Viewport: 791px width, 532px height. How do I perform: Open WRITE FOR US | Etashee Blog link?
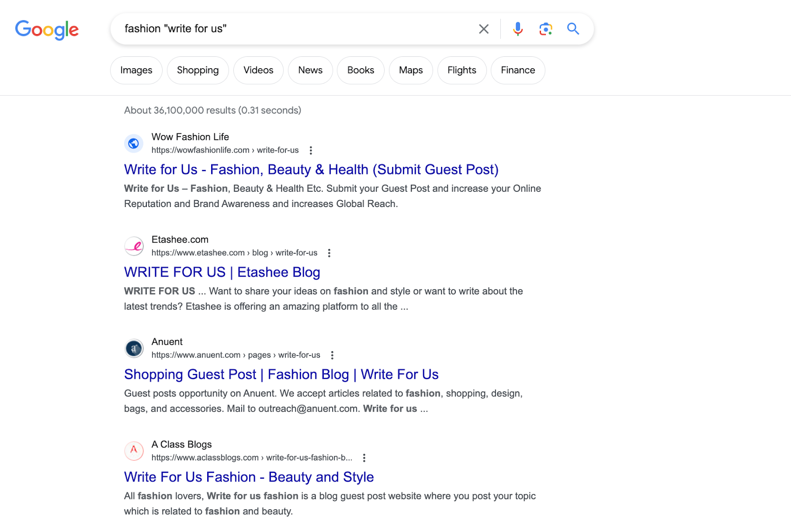222,272
